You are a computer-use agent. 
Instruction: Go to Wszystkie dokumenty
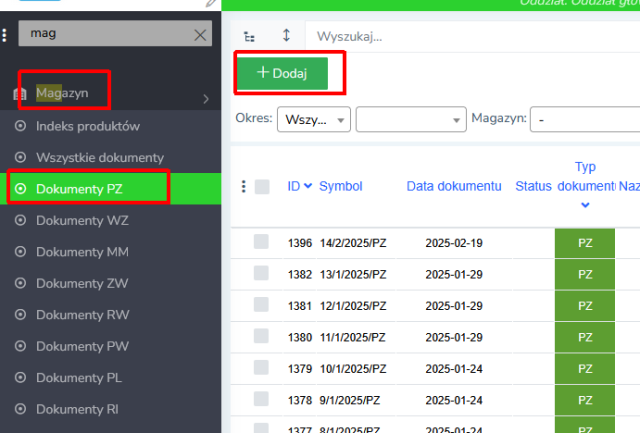coord(100,158)
